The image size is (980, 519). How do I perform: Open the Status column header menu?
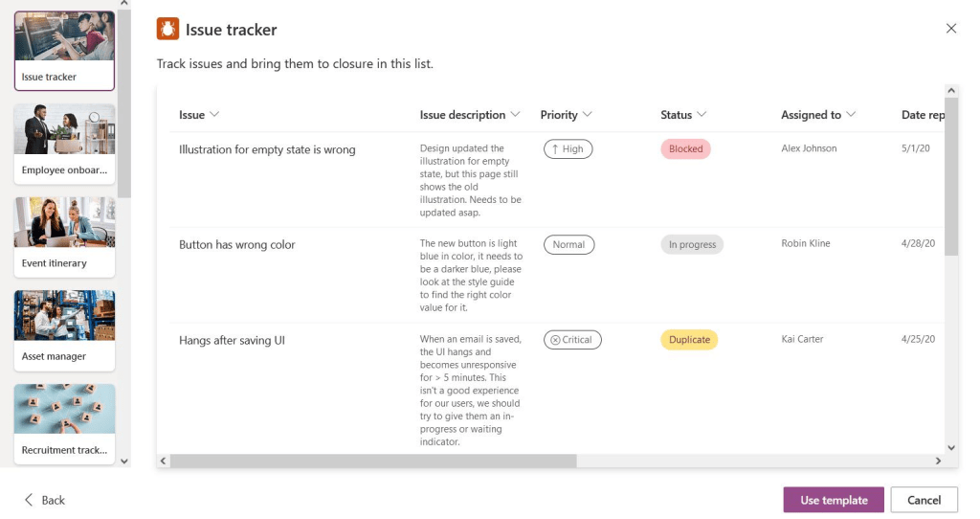702,115
